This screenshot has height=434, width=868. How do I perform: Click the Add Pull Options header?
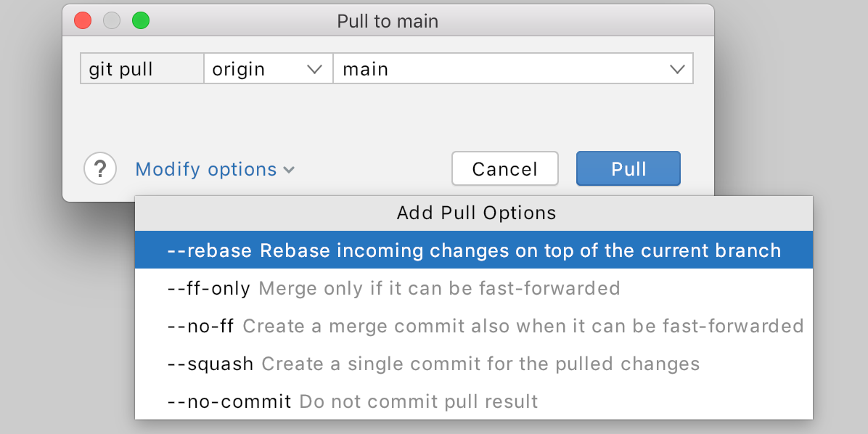[x=476, y=213]
